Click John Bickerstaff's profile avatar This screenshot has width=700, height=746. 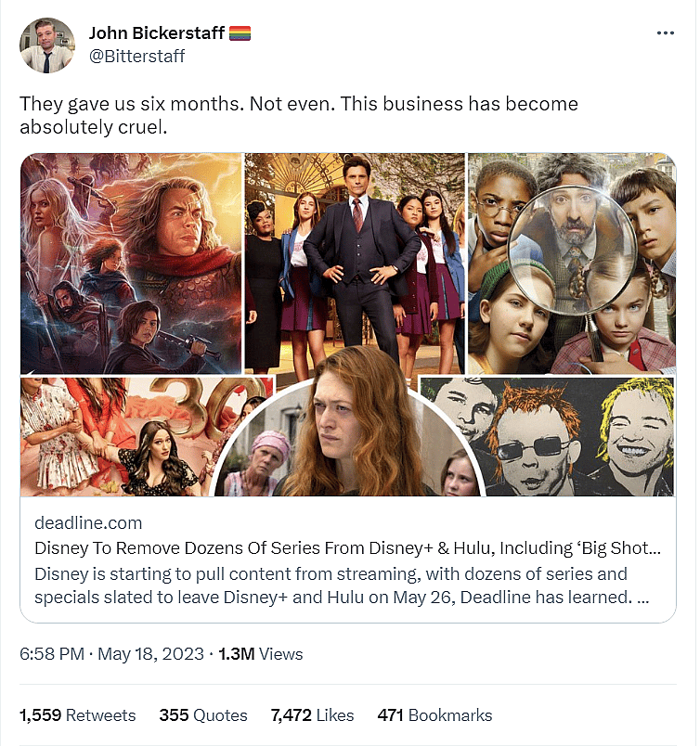tap(46, 45)
